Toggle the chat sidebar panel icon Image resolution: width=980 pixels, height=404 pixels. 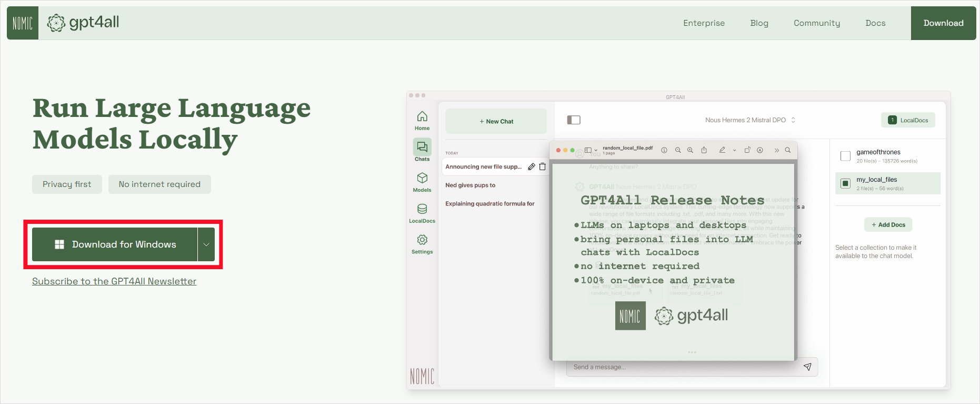click(x=574, y=120)
